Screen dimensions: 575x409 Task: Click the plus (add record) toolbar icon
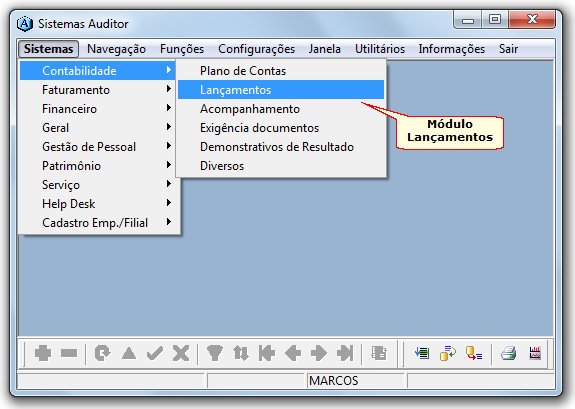(x=43, y=354)
